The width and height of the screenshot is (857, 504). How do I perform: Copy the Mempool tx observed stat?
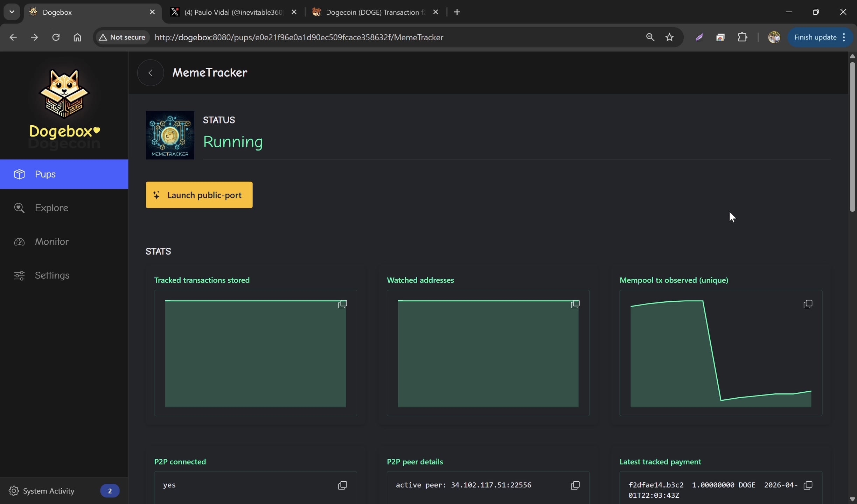tap(808, 304)
